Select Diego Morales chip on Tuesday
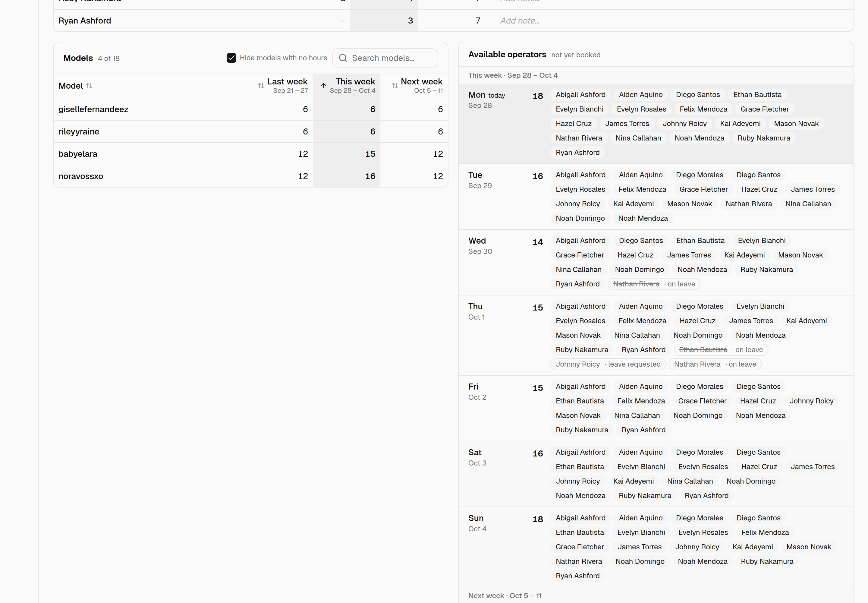This screenshot has height=603, width=868. pos(699,175)
